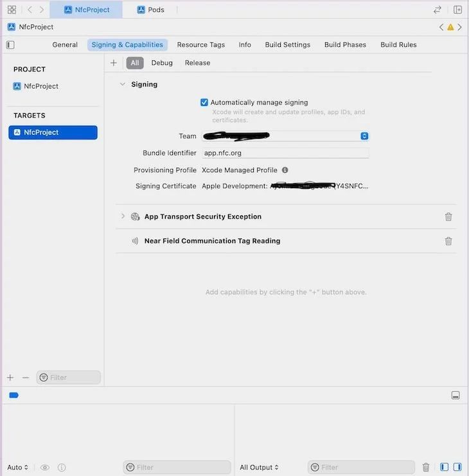
Task: Click the Quick Look eye icon
Action: [45, 467]
